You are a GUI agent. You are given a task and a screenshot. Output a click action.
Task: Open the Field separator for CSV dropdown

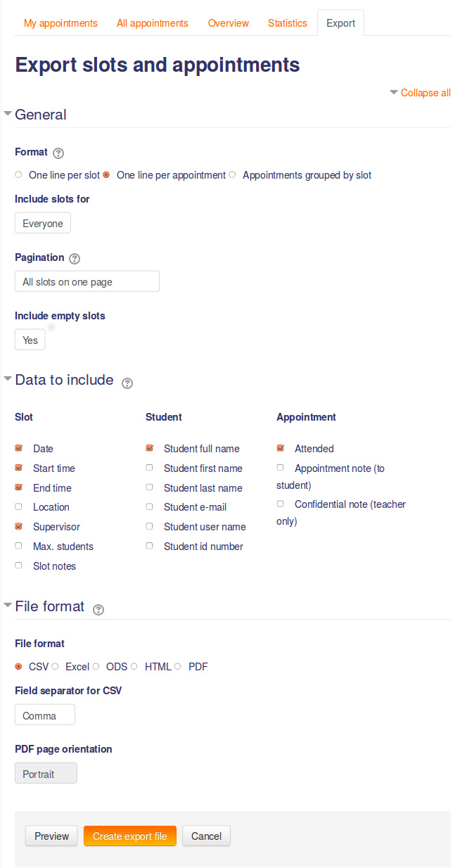click(44, 714)
